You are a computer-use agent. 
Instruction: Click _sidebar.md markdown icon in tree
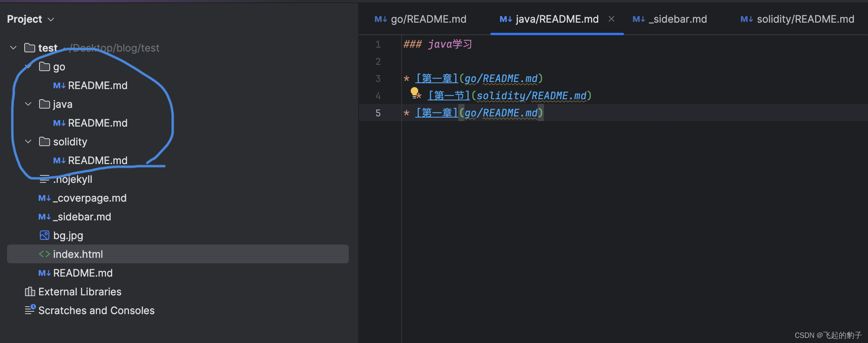[x=45, y=217]
